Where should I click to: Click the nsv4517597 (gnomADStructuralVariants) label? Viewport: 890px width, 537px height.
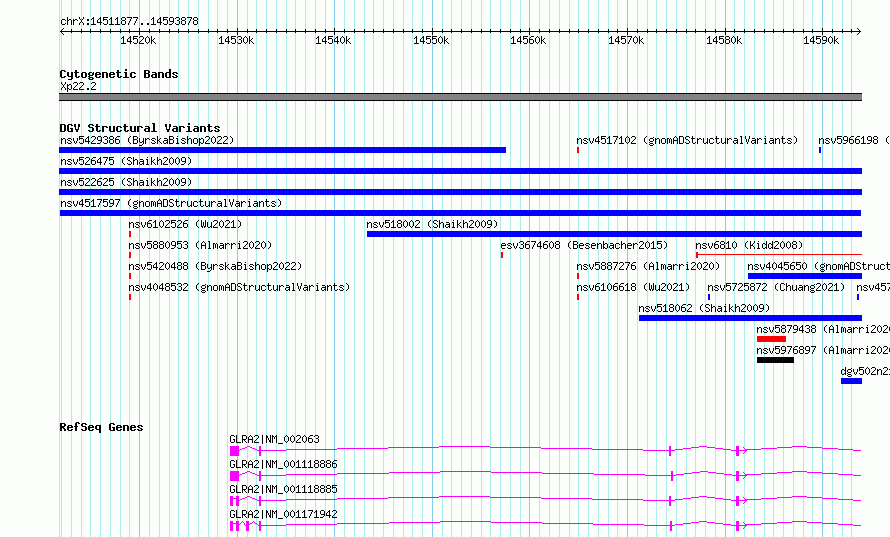[171, 203]
